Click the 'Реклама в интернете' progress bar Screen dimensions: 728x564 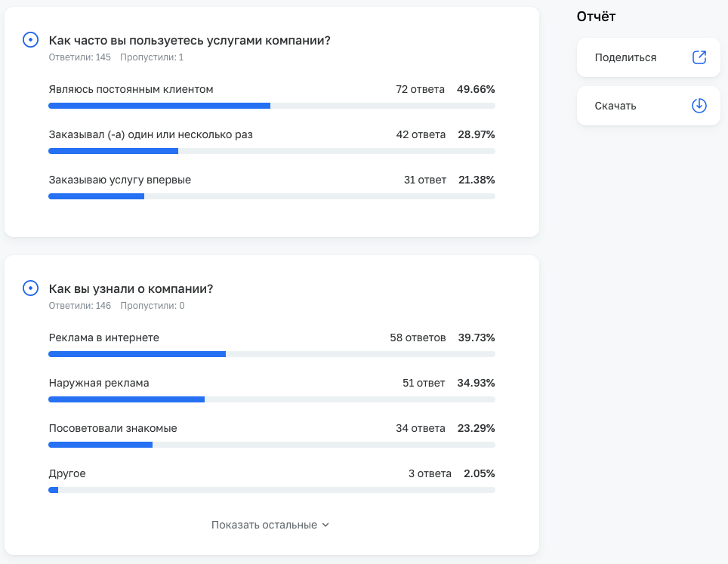[271, 354]
